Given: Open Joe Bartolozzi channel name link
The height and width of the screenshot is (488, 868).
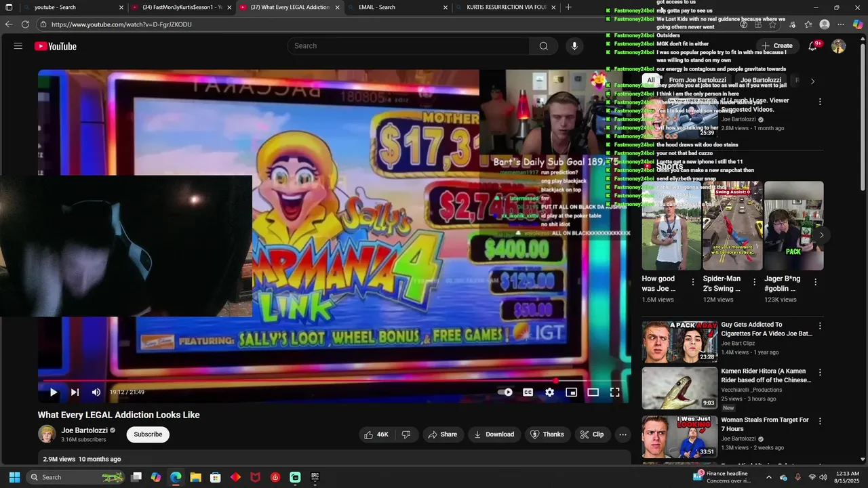Looking at the screenshot, I should [84, 430].
